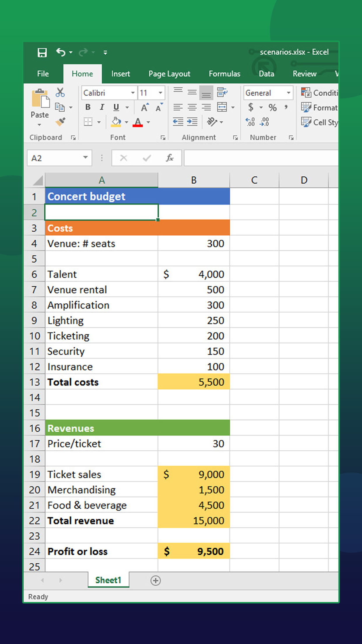Open the General number format dropdown
362x644 pixels.
[288, 93]
